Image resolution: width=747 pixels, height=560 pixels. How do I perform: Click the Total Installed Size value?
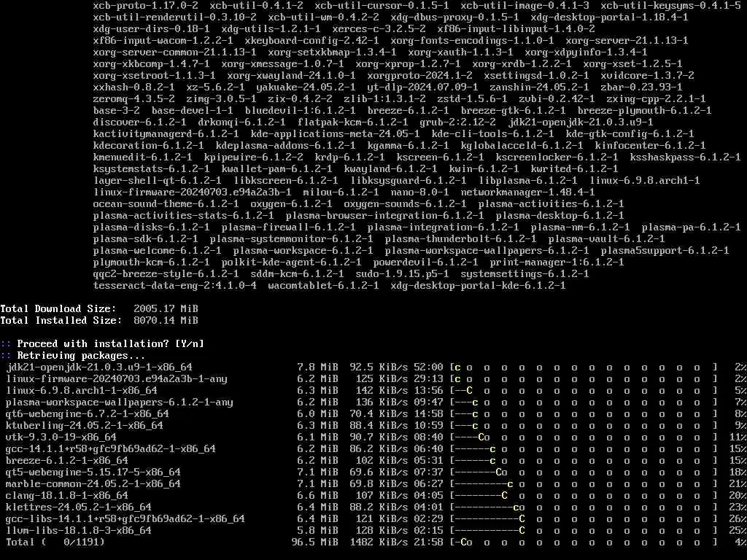pyautogui.click(x=166, y=321)
